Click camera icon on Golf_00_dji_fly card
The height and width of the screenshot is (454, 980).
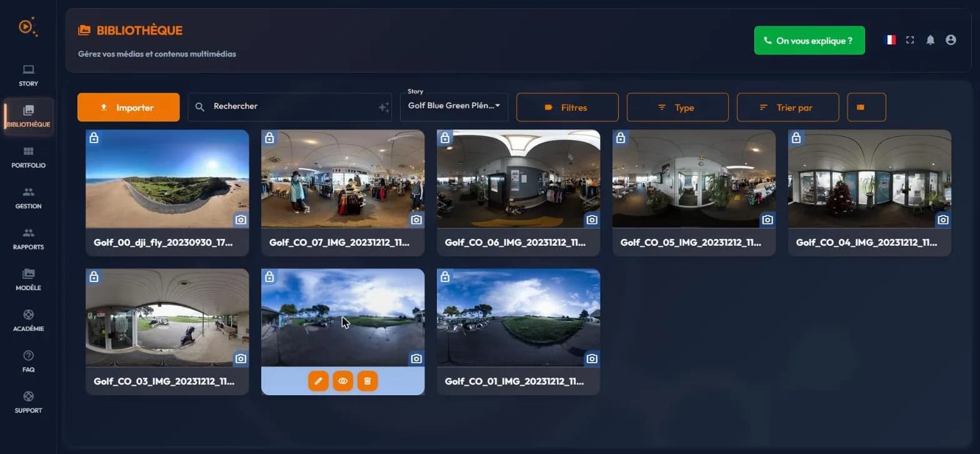click(241, 219)
